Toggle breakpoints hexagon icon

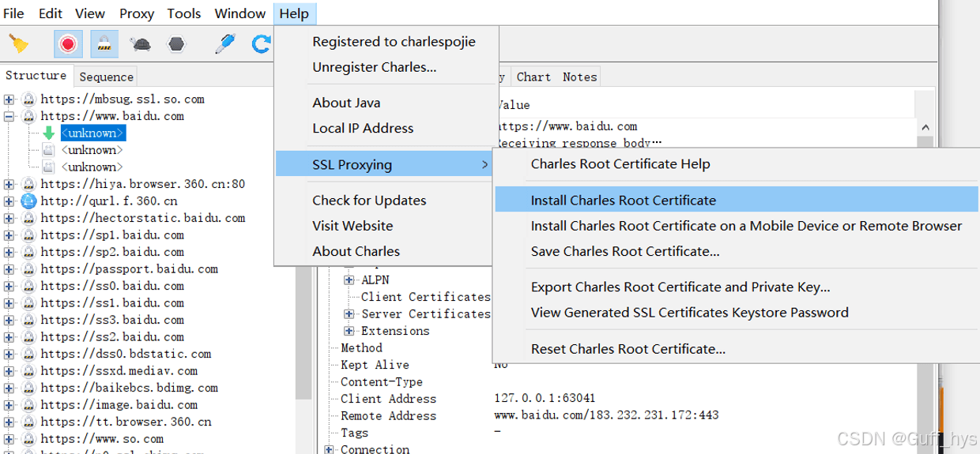tap(177, 44)
